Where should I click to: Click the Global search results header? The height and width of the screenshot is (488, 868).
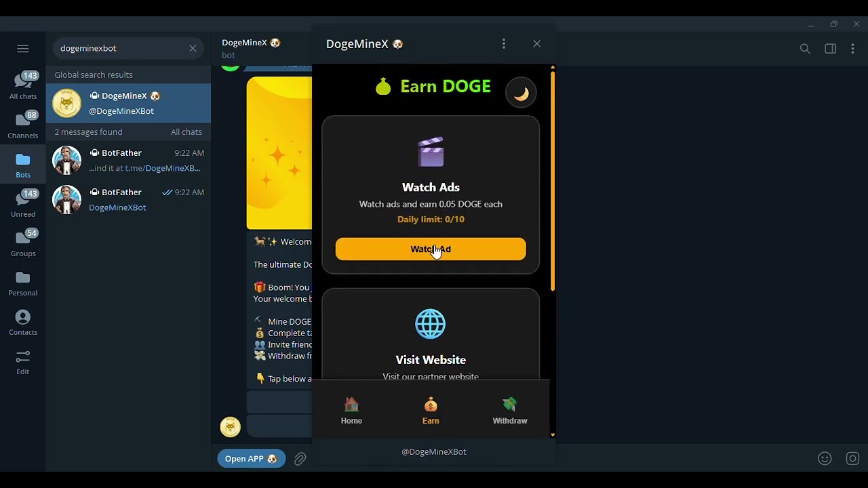pos(94,75)
